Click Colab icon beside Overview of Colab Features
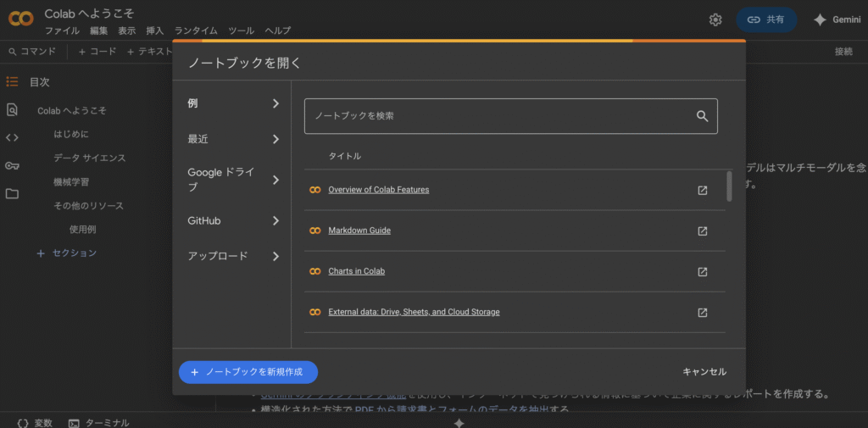Image resolution: width=868 pixels, height=428 pixels. click(315, 190)
